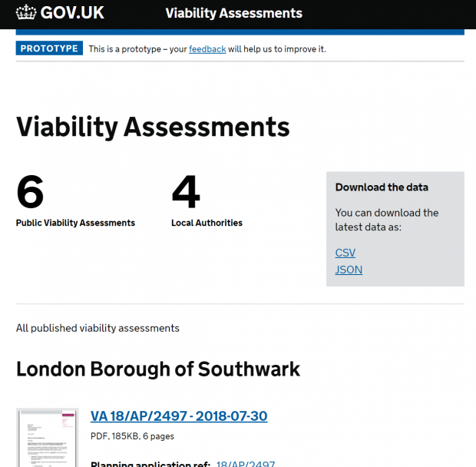This screenshot has width=476, height=467.
Task: Click the GOV.UK crown logo icon
Action: (x=26, y=12)
